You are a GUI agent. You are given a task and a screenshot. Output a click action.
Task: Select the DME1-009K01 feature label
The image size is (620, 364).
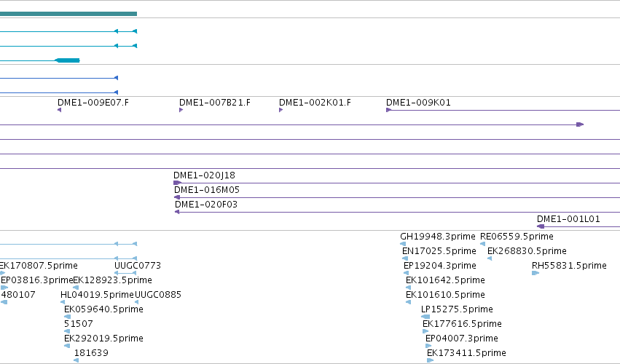(418, 103)
